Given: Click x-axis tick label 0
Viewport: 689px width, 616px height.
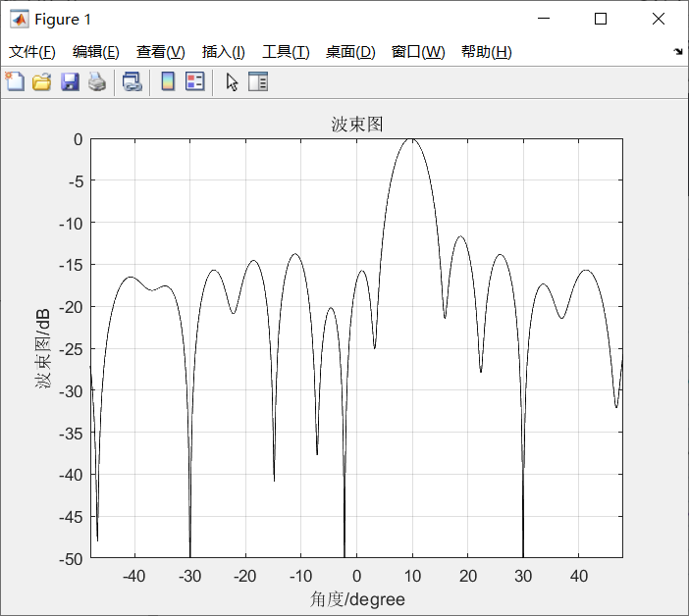Looking at the screenshot, I should click(x=357, y=576).
